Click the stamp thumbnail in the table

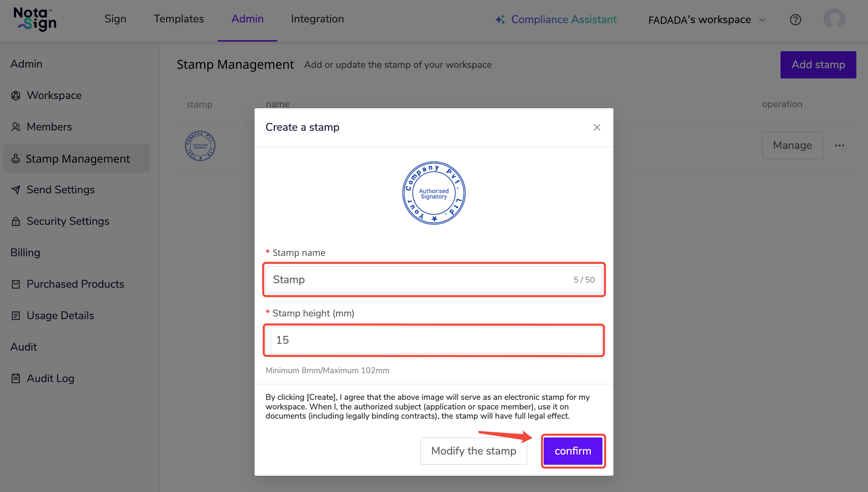200,146
